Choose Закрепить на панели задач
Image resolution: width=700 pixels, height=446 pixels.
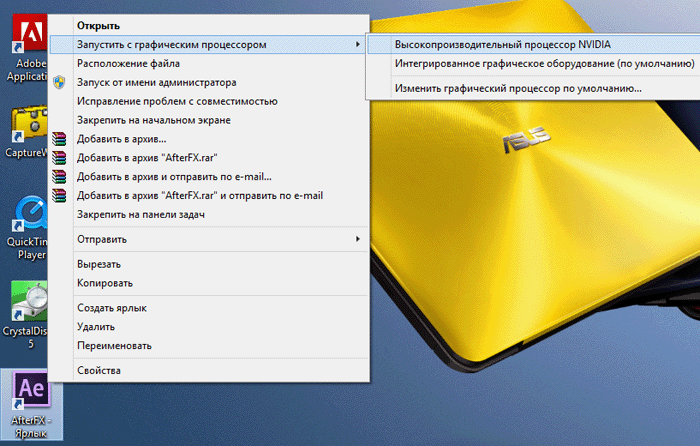click(209, 214)
